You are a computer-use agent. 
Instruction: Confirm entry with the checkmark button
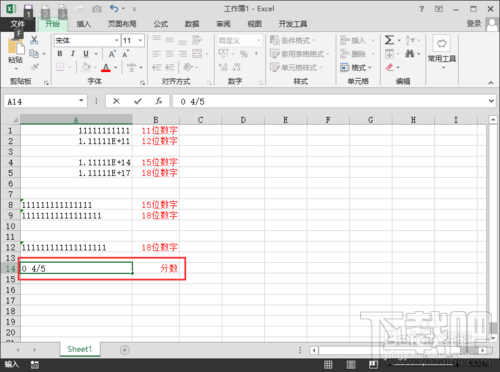[x=138, y=101]
